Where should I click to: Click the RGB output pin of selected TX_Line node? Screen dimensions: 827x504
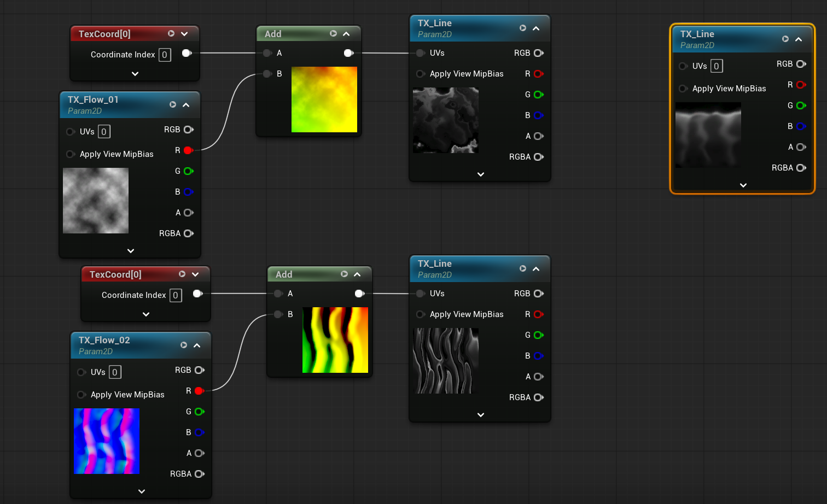pos(801,64)
